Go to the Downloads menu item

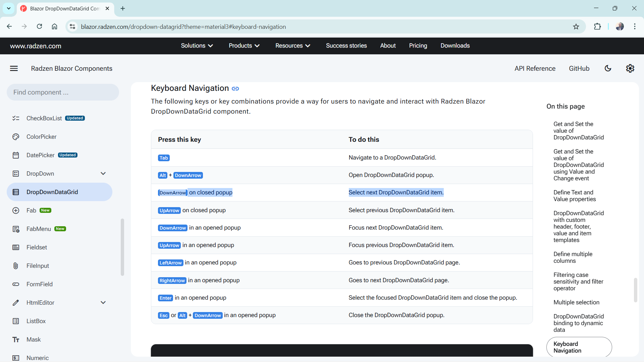455,46
